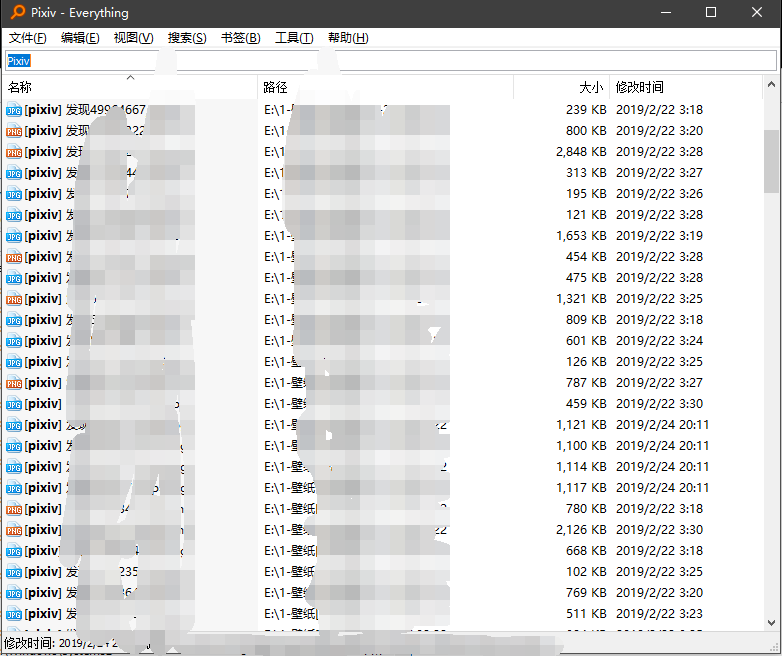Viewport: 782px width, 656px height.
Task: Click the PNG icon in the 454 KB row
Action: tap(14, 256)
